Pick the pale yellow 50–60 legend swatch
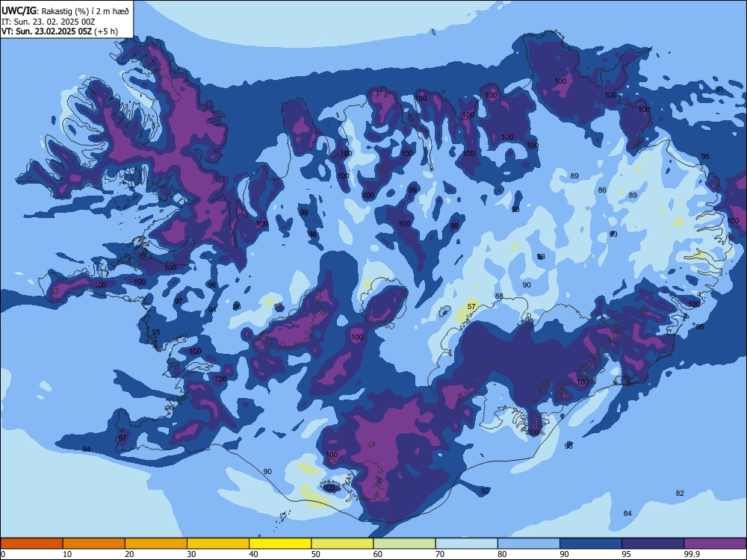Viewport: 747px width, 560px height. coord(342,544)
